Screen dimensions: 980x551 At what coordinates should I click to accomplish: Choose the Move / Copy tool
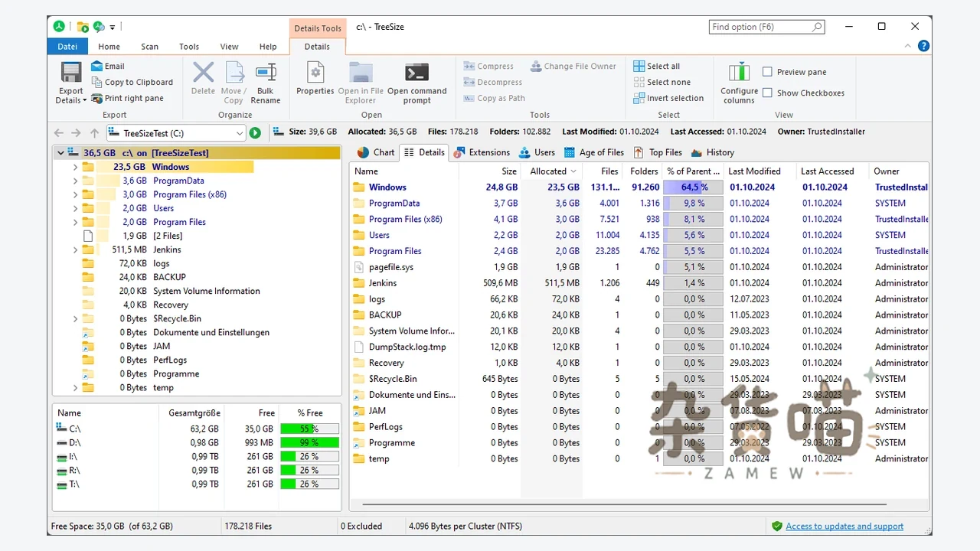[234, 83]
